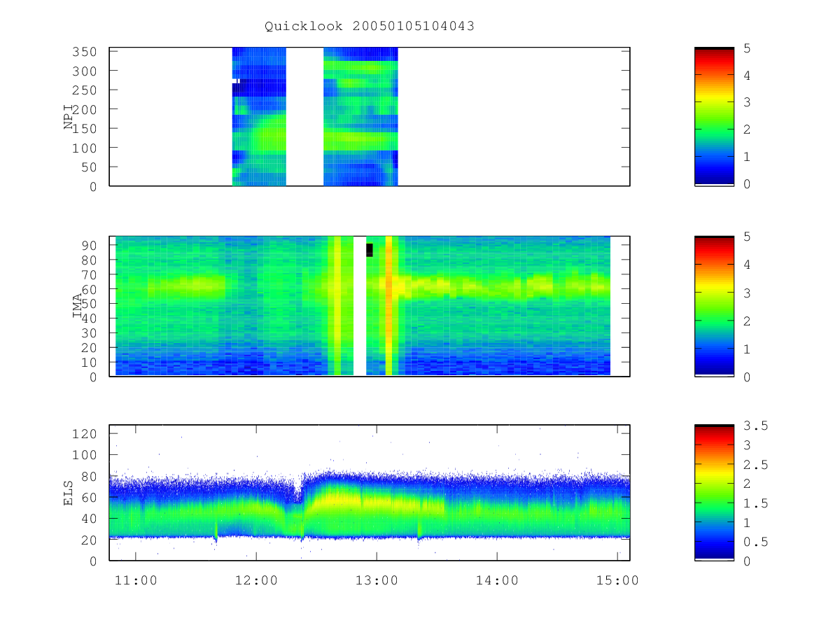Select the ELS axis label
This screenshot has height=630, width=840.
[x=69, y=492]
